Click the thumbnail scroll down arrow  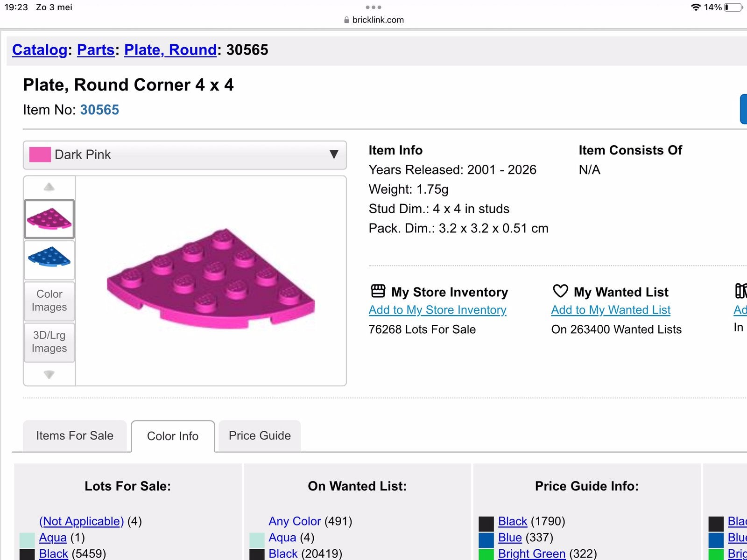49,374
